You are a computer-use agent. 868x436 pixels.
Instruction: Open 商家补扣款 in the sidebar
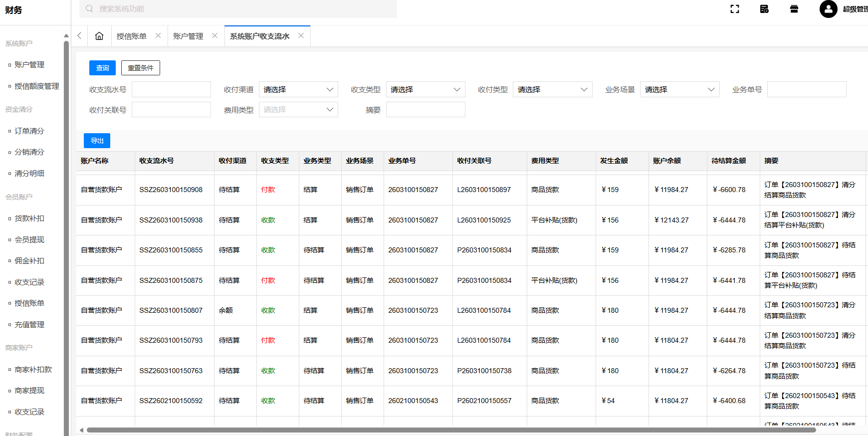pos(33,370)
